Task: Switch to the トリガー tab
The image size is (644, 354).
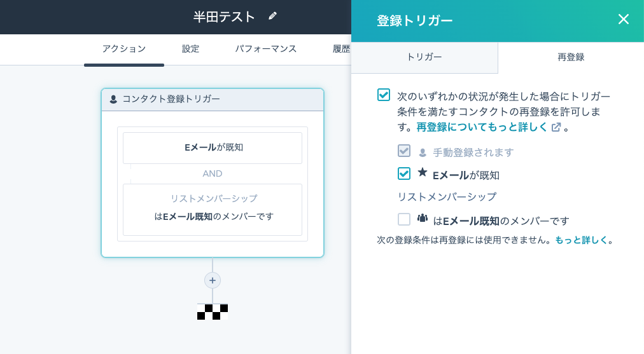Action: (x=424, y=57)
